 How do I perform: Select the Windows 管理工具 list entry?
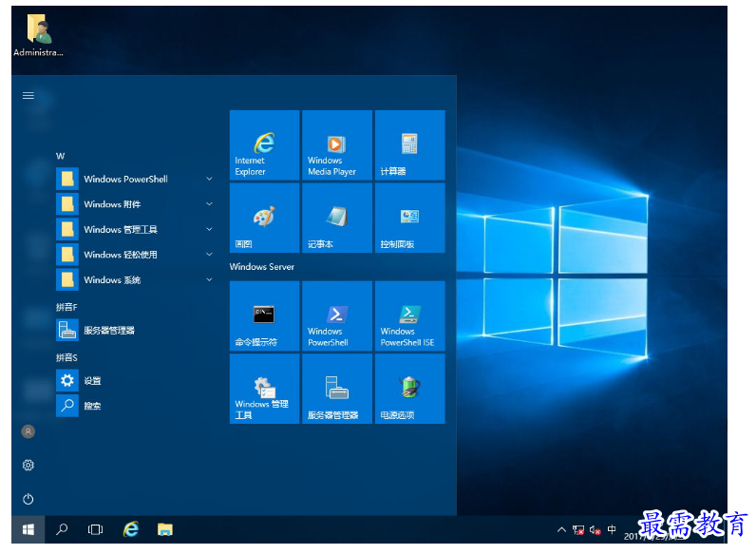coord(136,229)
